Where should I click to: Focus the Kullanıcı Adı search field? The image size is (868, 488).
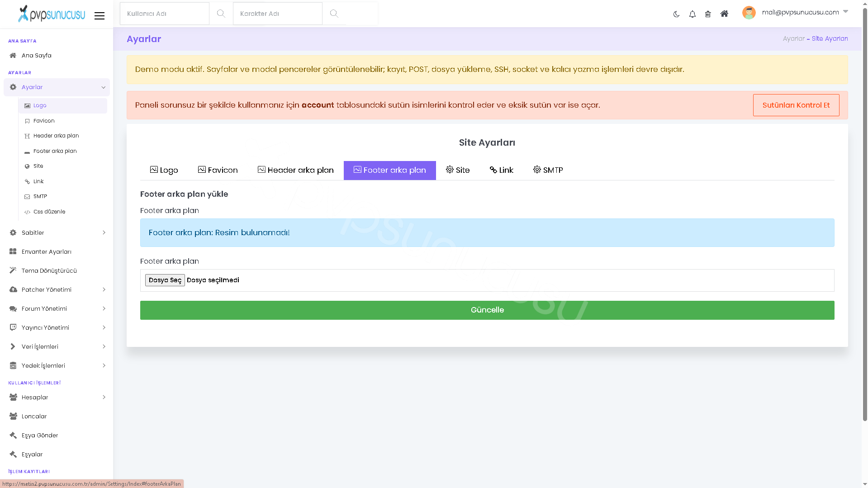coord(164,14)
